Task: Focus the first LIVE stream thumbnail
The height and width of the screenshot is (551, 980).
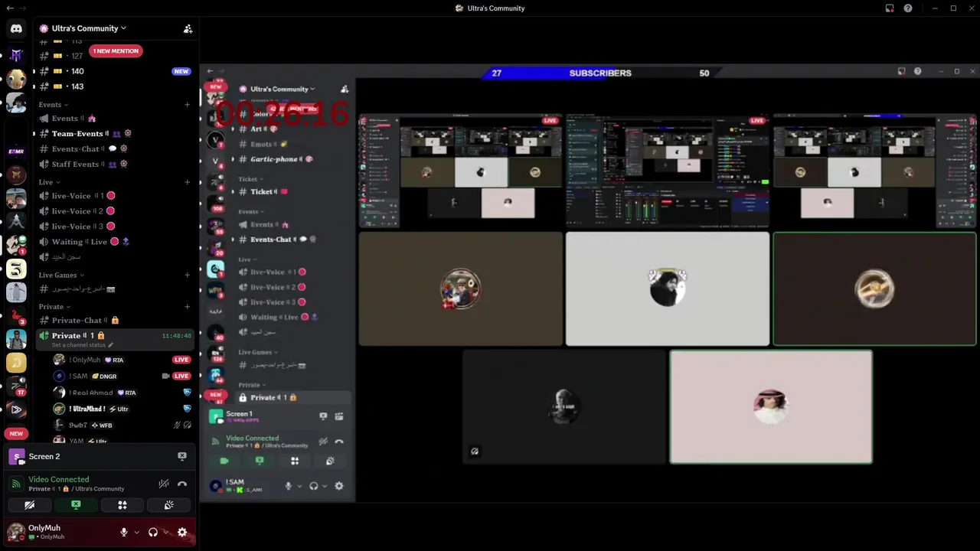Action: pyautogui.click(x=460, y=171)
